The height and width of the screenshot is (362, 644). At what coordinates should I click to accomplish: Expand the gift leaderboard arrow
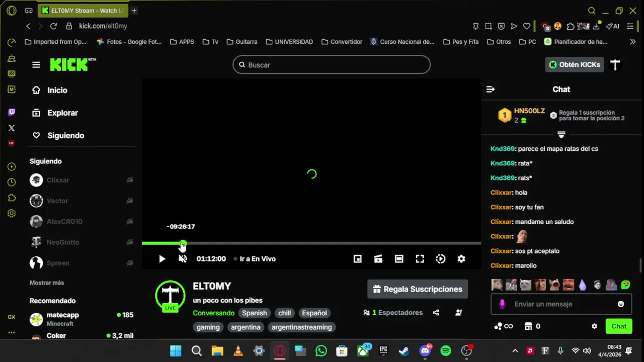561,135
